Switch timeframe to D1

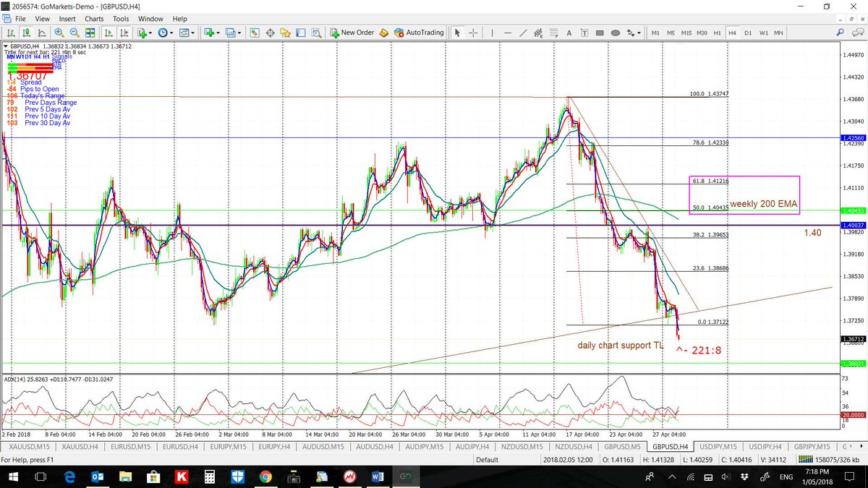coord(748,33)
